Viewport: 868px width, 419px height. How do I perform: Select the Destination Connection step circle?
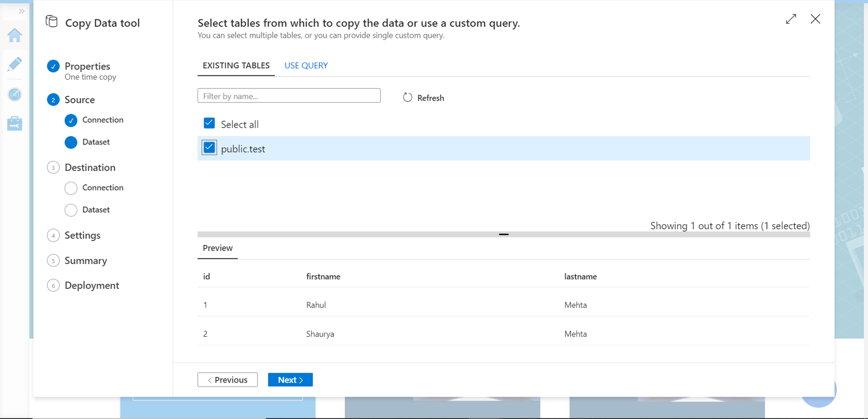(71, 188)
